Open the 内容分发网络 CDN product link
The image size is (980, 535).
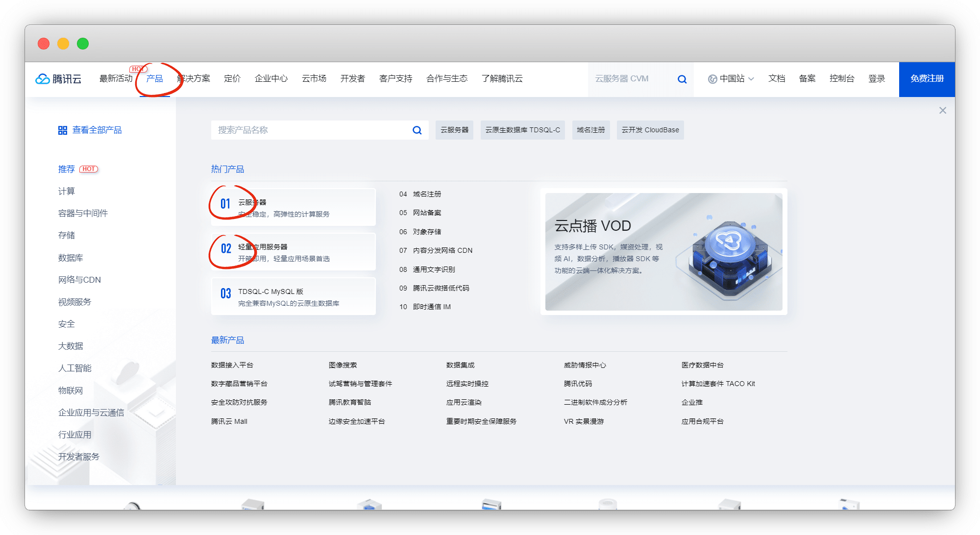tap(442, 250)
